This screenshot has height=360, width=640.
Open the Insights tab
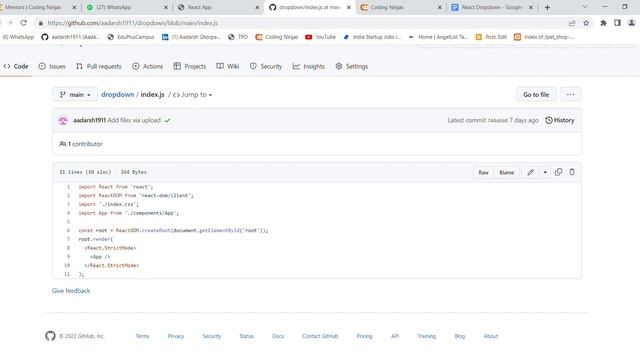[x=309, y=66]
